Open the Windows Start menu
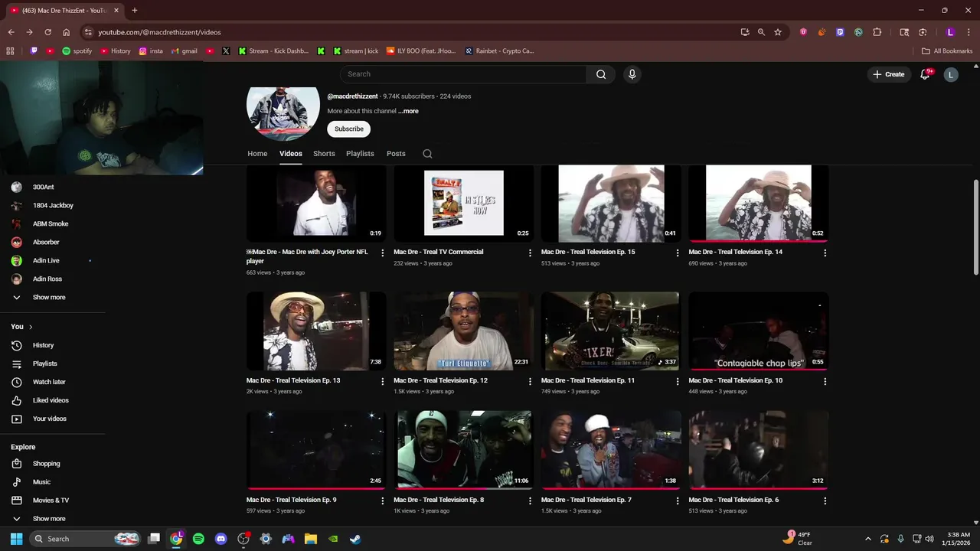Viewport: 980px width, 551px height. tap(16, 539)
